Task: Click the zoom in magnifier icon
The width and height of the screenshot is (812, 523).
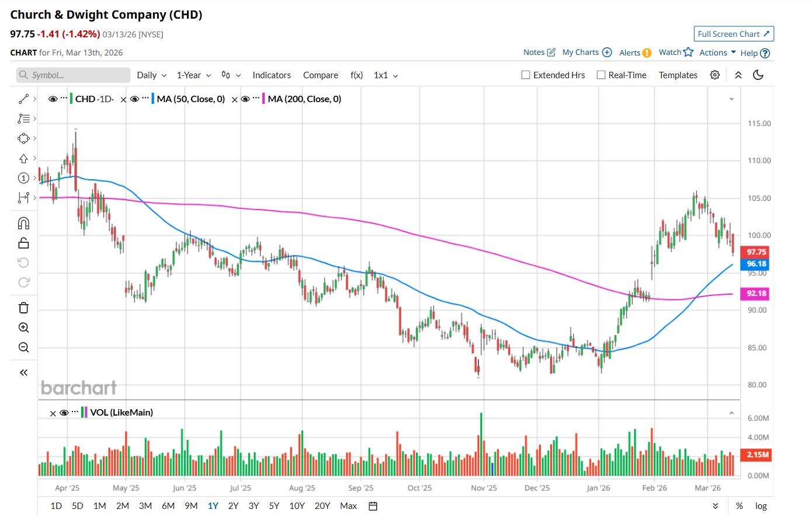Action: 23,328
